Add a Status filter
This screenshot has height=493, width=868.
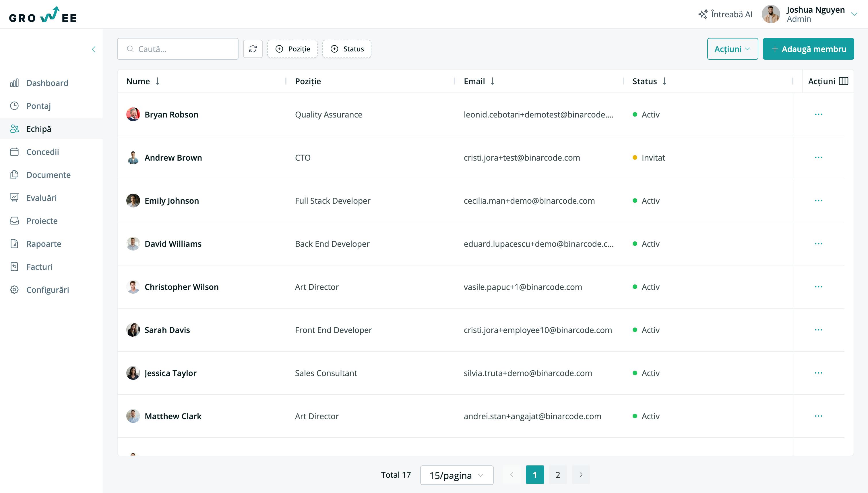(x=347, y=49)
